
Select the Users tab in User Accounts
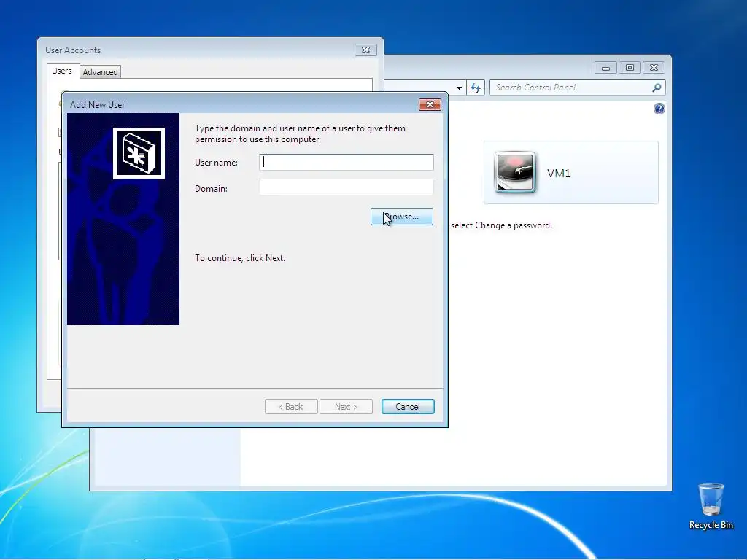tap(62, 71)
